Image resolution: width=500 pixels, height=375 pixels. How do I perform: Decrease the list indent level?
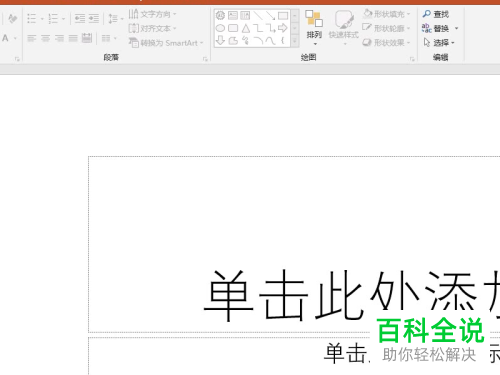pyautogui.click(x=80, y=18)
